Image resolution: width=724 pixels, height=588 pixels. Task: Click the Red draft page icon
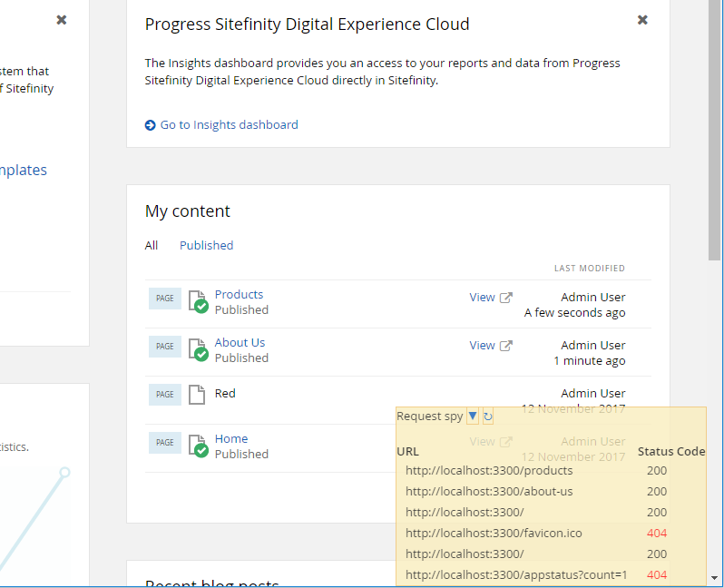click(197, 395)
